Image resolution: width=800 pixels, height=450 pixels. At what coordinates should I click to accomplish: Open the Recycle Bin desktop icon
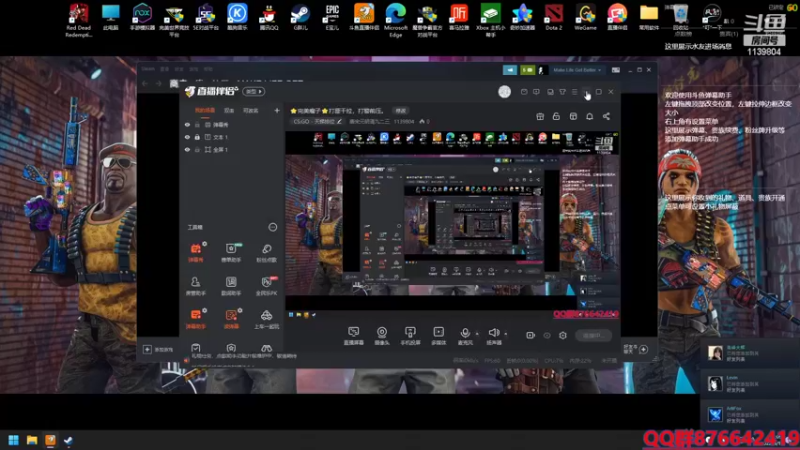pyautogui.click(x=681, y=19)
